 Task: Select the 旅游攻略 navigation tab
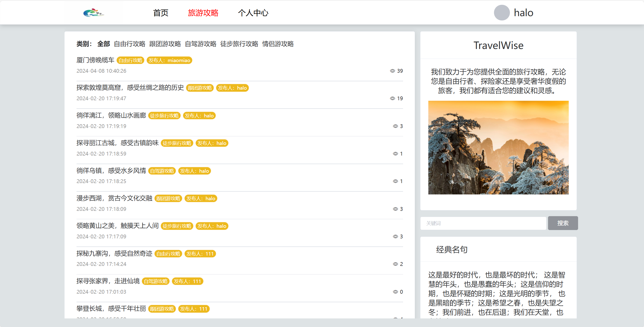(203, 13)
